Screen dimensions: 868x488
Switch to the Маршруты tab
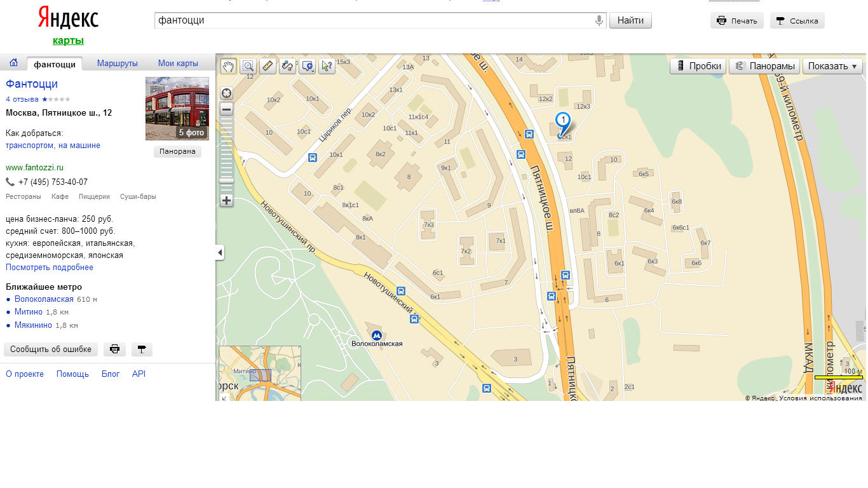[118, 64]
